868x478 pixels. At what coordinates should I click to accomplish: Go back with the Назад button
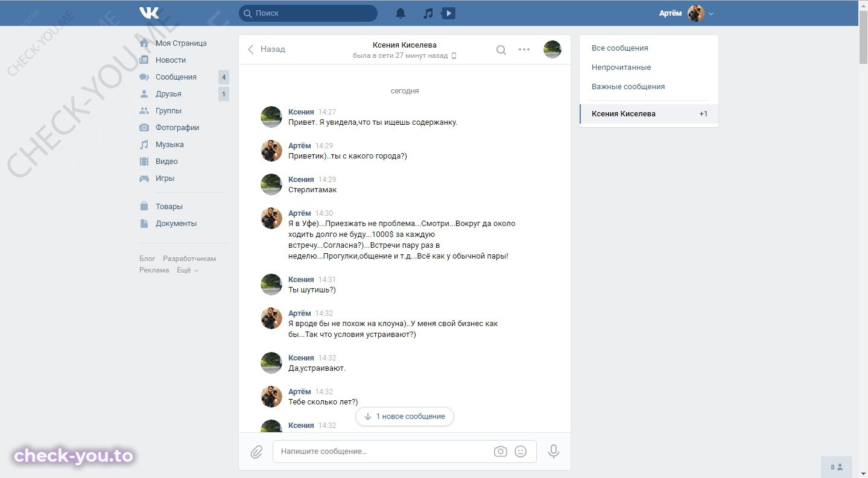(x=266, y=49)
